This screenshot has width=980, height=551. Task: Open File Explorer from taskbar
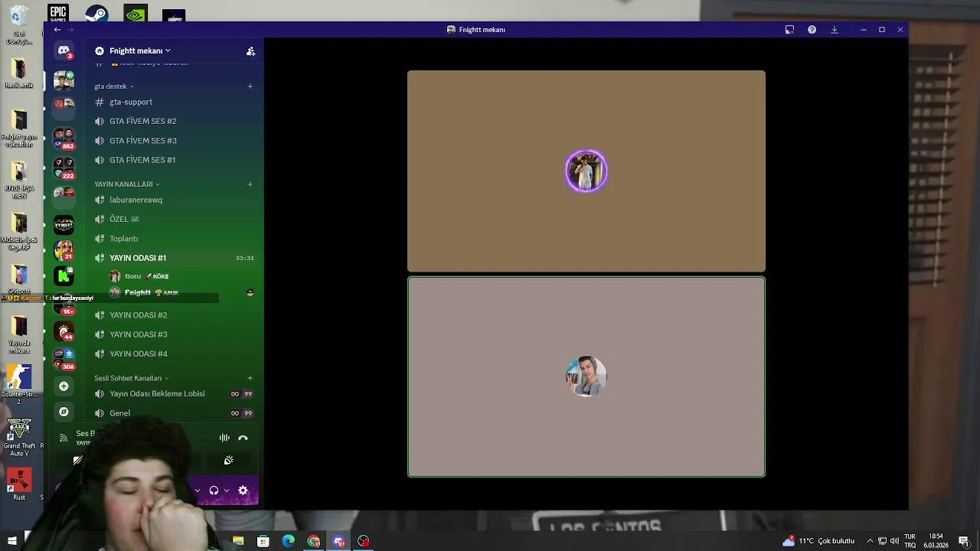coord(238,541)
